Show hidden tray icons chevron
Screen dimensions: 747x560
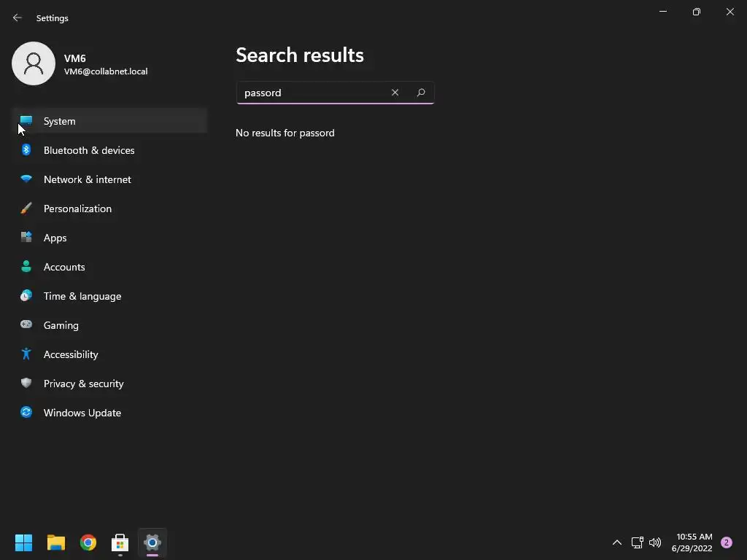[617, 542]
